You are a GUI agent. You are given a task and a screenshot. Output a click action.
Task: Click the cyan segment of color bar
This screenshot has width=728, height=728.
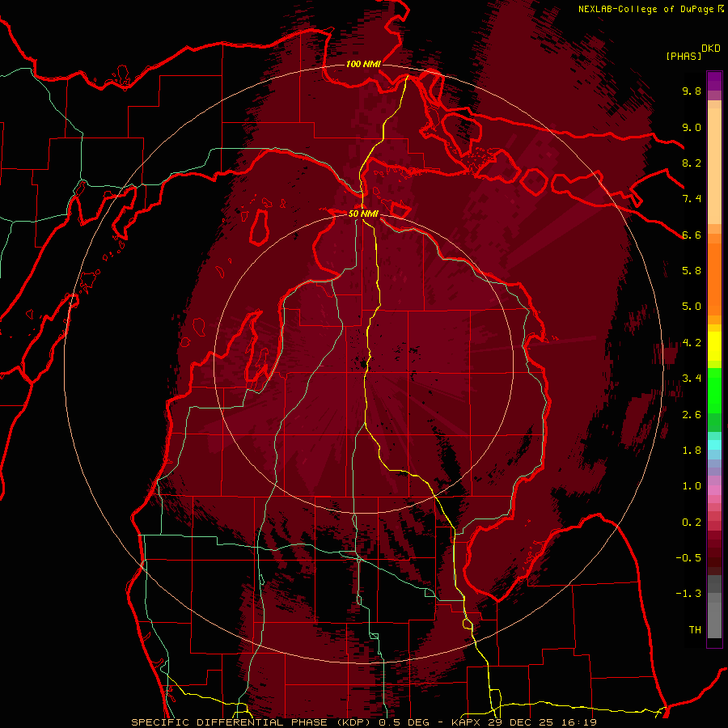point(714,444)
